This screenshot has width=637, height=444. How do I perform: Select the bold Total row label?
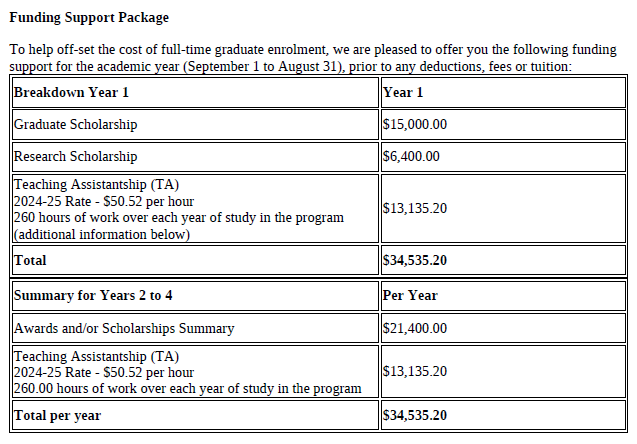coord(30,260)
